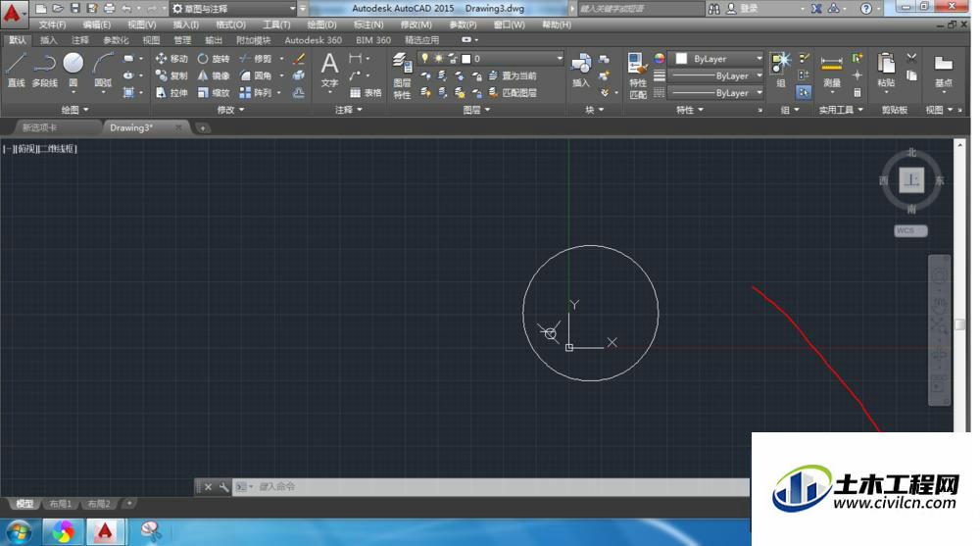
Task: Select the Line (直线) drawing tool
Action: coord(16,70)
